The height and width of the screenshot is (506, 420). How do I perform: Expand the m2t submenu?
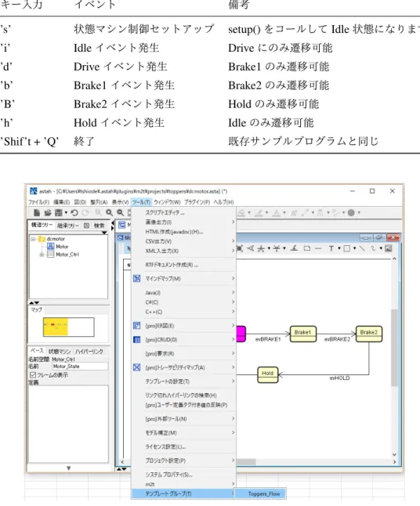pyautogui.click(x=183, y=484)
